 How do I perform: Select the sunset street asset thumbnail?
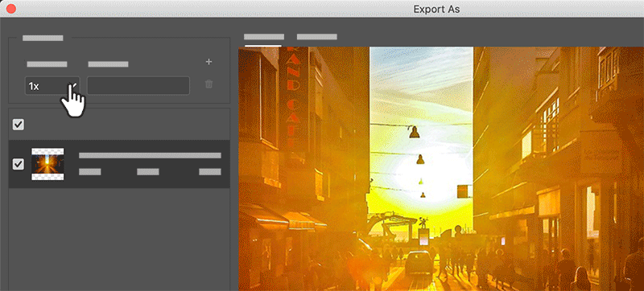coord(47,164)
